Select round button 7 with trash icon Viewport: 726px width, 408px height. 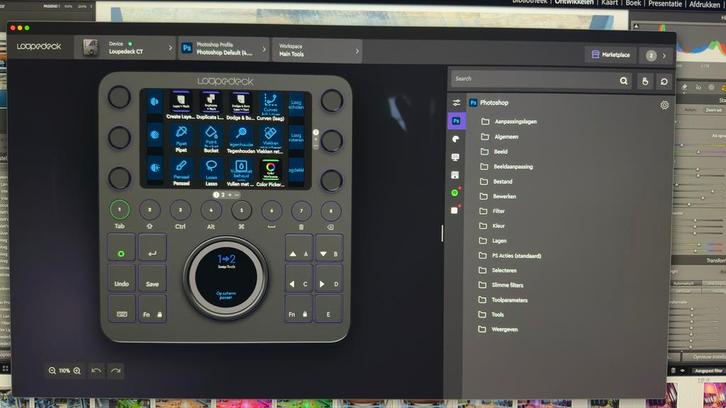(301, 211)
